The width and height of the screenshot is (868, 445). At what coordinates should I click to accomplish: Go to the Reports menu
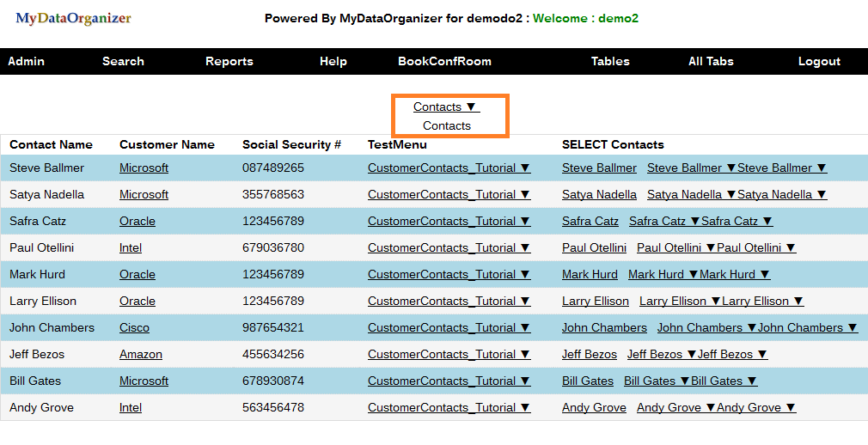229,61
